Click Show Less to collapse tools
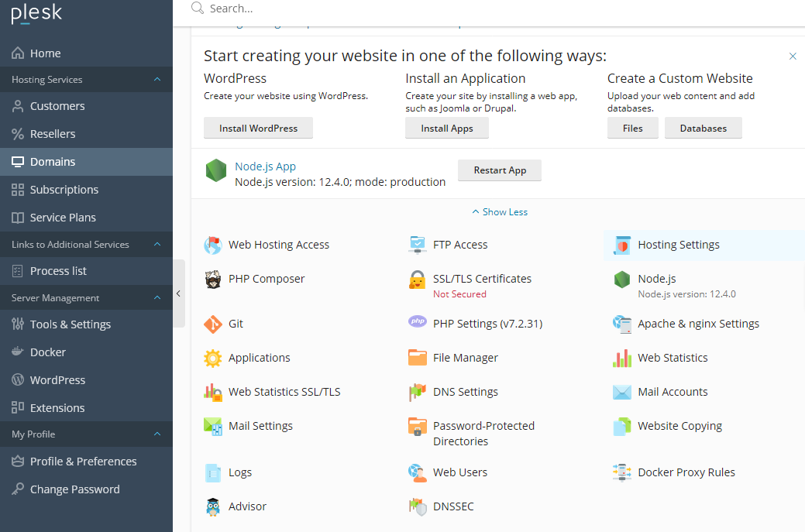The width and height of the screenshot is (805, 532). click(x=500, y=212)
